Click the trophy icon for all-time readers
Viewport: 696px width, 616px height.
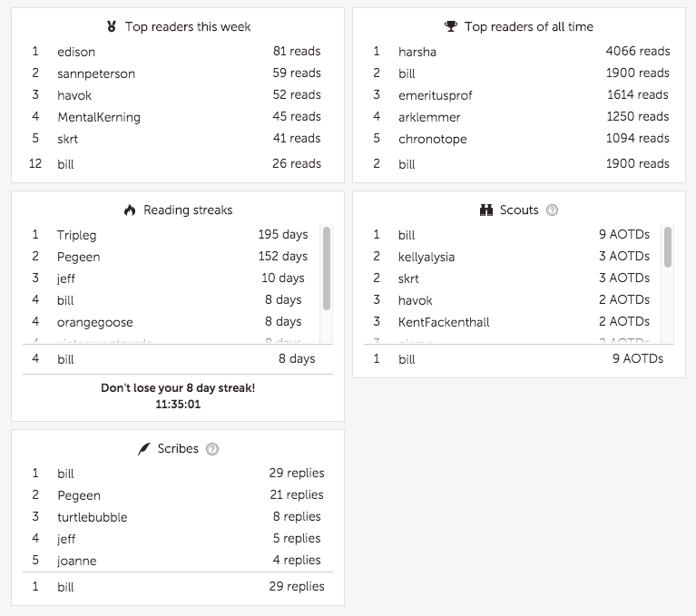click(x=450, y=26)
